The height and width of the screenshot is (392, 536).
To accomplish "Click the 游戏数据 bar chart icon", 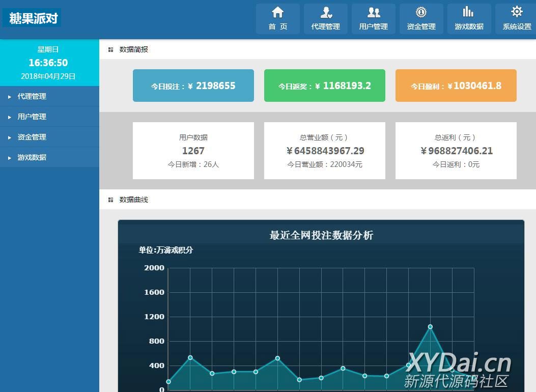I will tap(468, 12).
